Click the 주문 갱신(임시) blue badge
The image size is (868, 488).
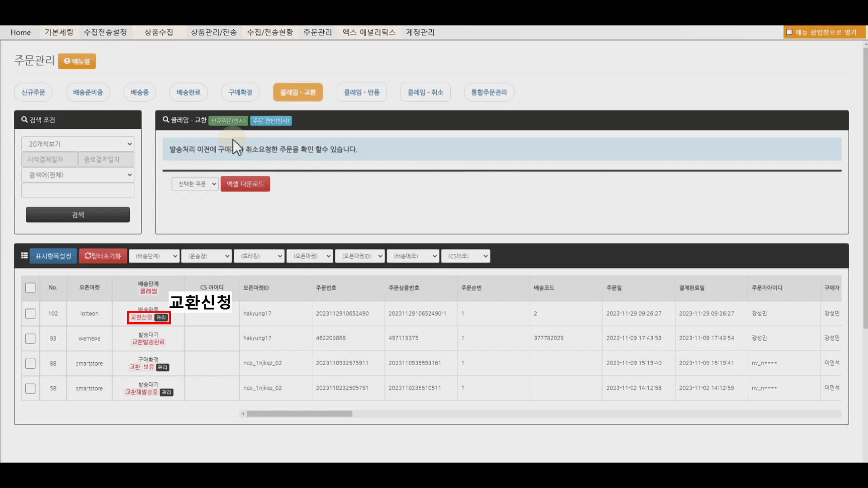tap(271, 121)
